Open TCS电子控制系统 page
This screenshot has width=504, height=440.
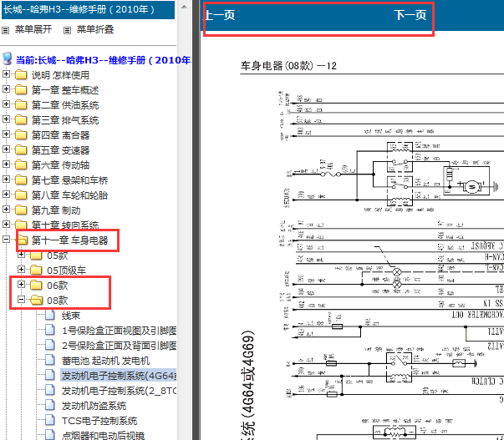point(99,421)
